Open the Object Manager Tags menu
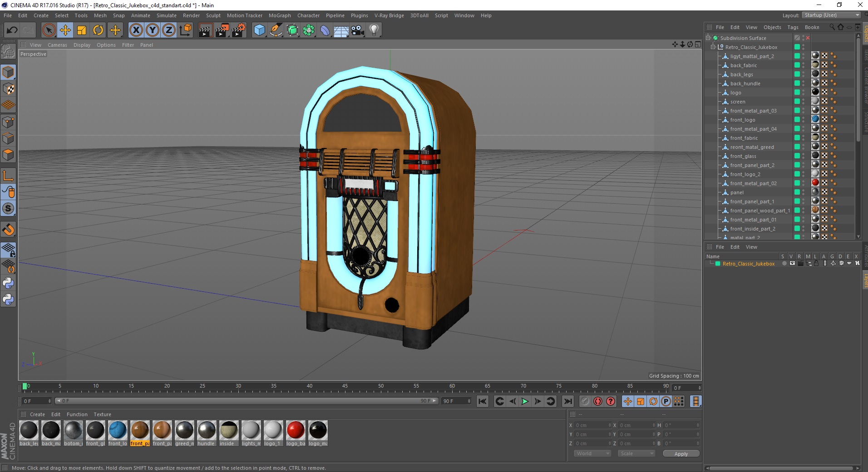868x472 pixels. click(x=793, y=27)
